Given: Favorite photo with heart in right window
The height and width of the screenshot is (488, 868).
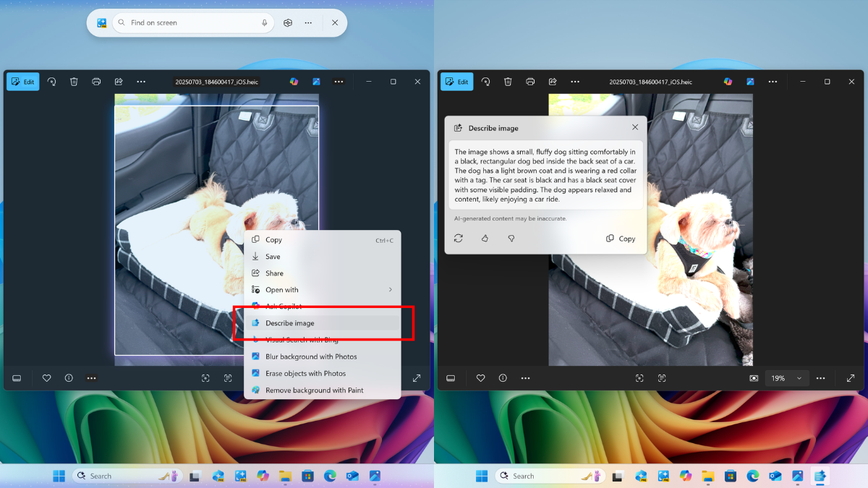Looking at the screenshot, I should click(x=480, y=378).
